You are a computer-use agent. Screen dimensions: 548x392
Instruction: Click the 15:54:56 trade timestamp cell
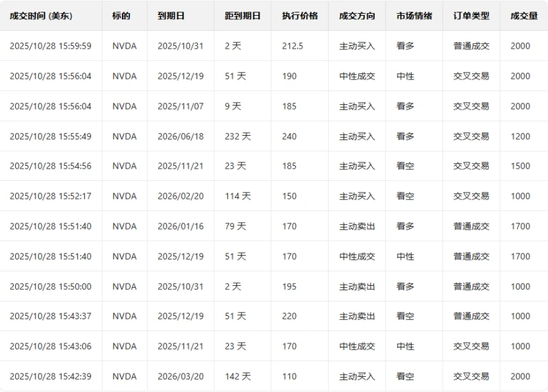coord(51,166)
